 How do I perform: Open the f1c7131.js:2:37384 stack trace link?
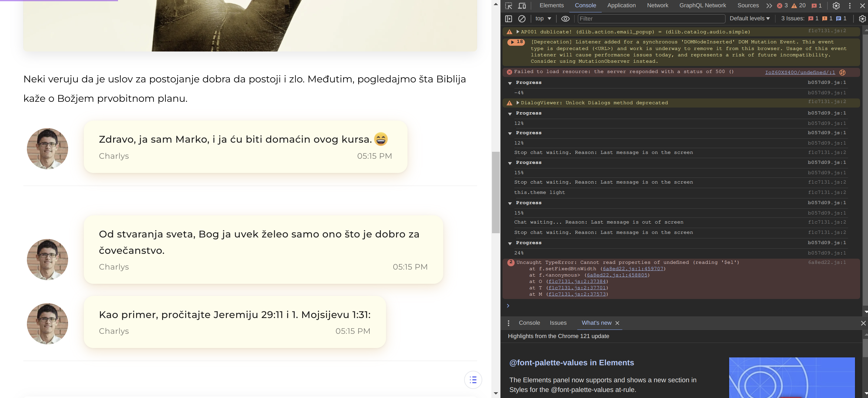[x=577, y=282]
